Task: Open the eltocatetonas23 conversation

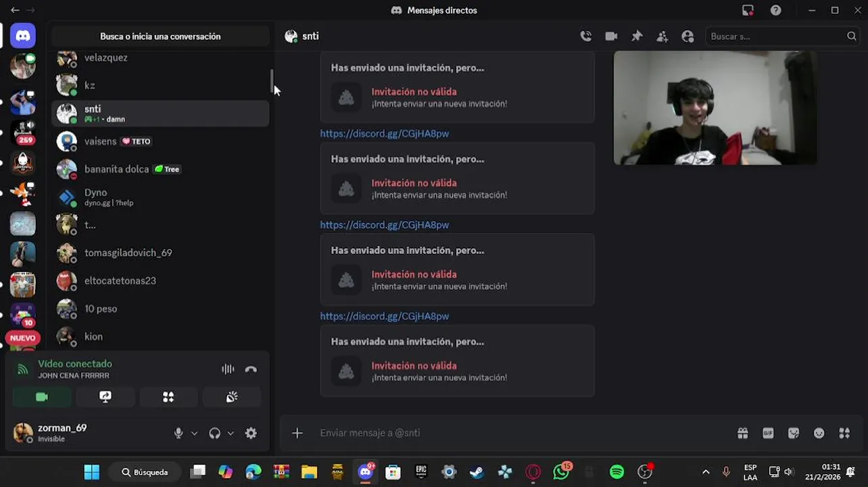Action: (x=160, y=281)
